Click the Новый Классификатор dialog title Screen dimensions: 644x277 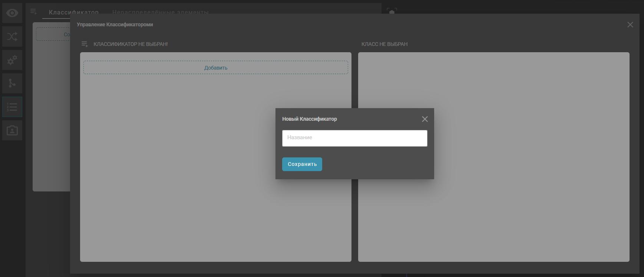click(310, 119)
